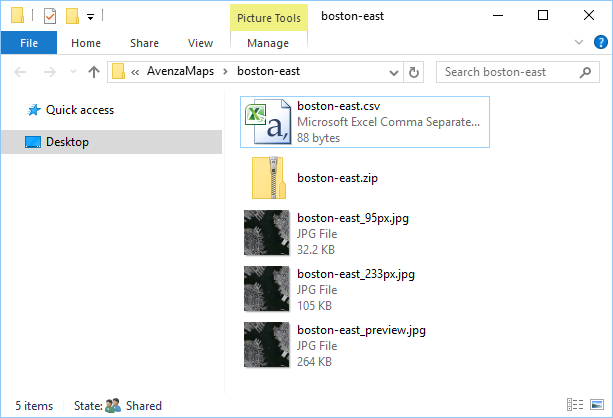Open the Customize Quick Access Toolbar arrow

tap(90, 17)
